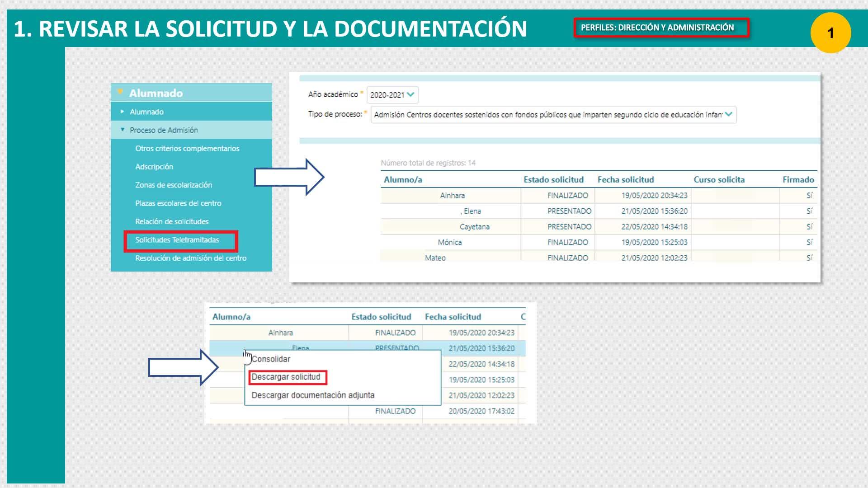
Task: Open the Tipo de proceso dropdown
Action: click(553, 115)
